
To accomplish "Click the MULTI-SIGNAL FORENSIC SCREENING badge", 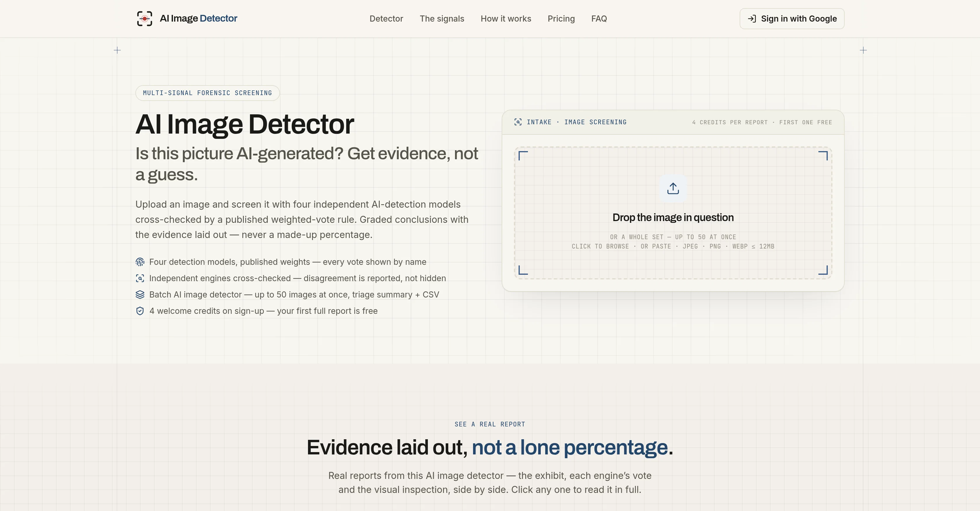I will (207, 93).
